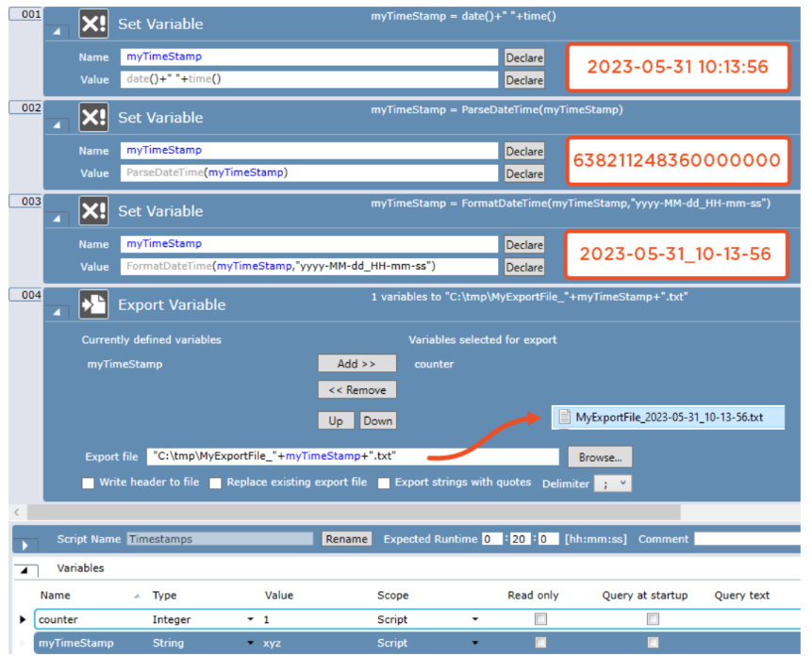Click the Script Name field containing Timestamps
812x656 pixels.
point(220,539)
